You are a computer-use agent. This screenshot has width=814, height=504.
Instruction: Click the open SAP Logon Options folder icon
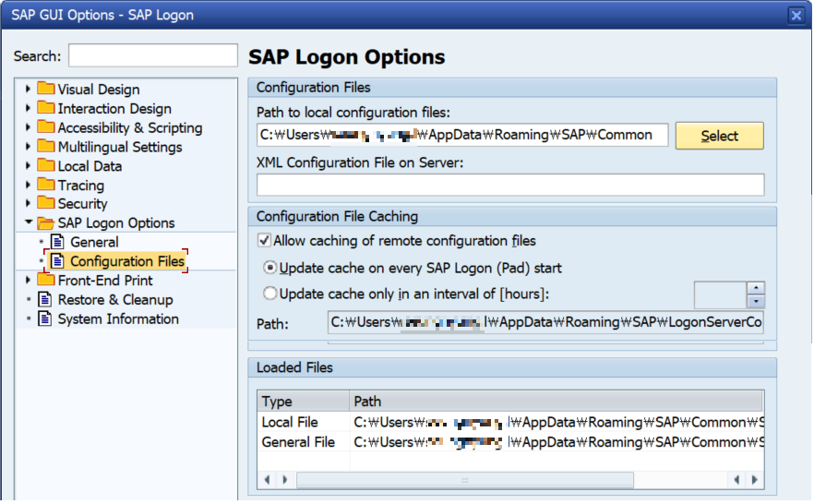(x=46, y=222)
